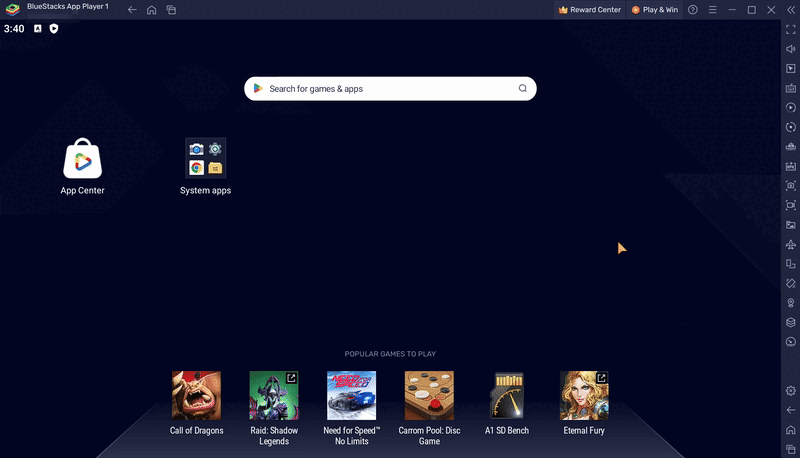This screenshot has height=458, width=800.
Task: Launch Call of Dragons game
Action: tap(196, 395)
